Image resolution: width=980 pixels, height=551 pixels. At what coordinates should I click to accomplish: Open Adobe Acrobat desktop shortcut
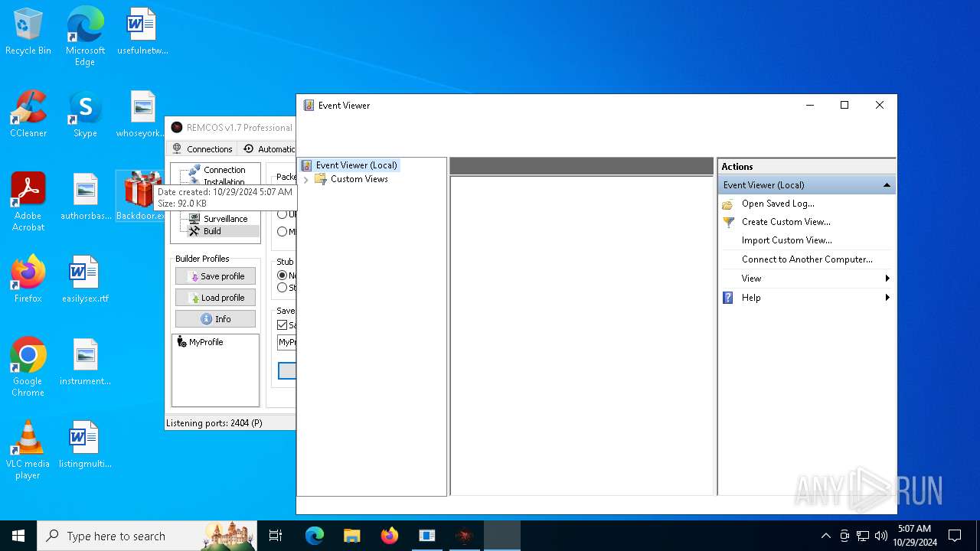click(x=28, y=202)
